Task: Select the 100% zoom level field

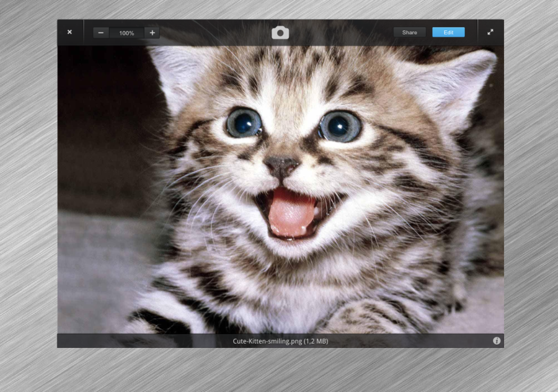Action: click(x=126, y=33)
